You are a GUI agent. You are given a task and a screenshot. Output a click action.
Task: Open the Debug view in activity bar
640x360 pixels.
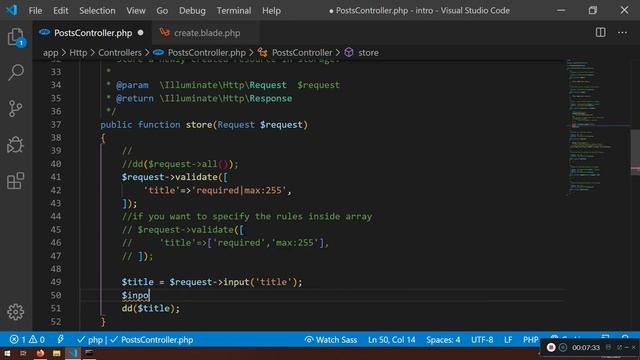tap(16, 144)
